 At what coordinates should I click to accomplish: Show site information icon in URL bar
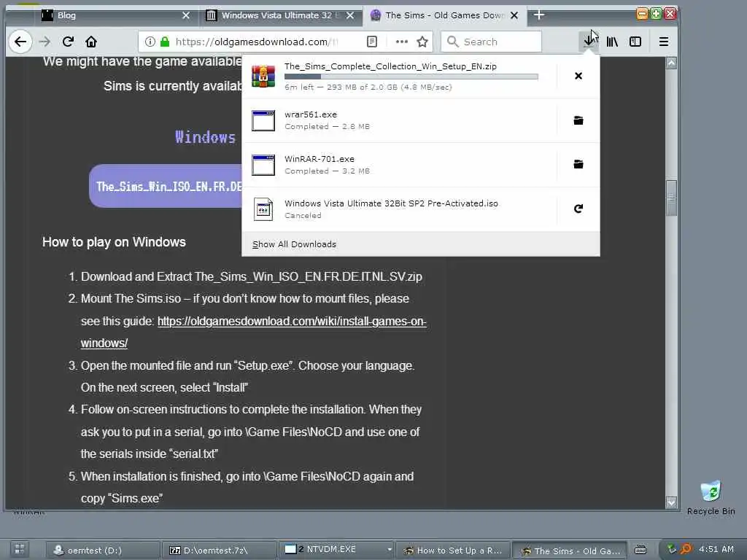tap(150, 42)
